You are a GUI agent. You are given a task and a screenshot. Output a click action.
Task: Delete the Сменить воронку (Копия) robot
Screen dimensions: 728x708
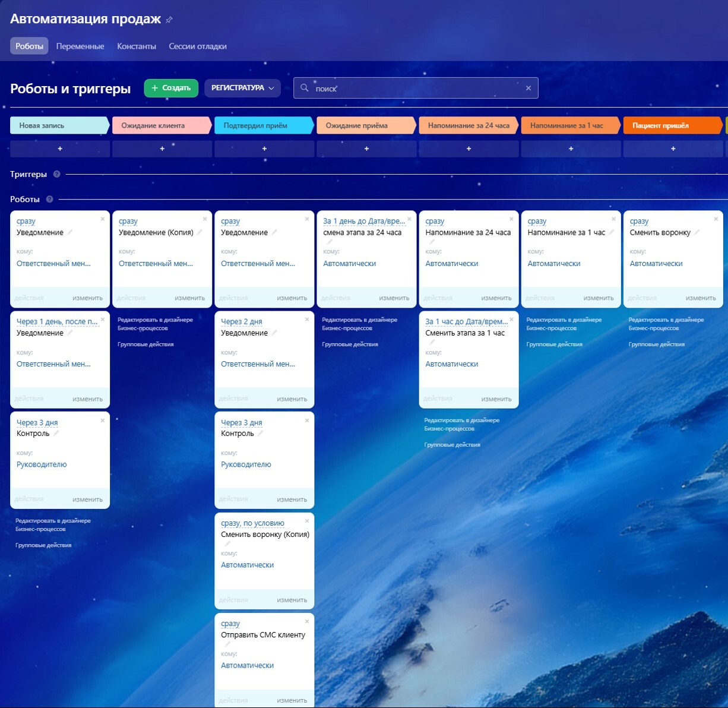[x=307, y=521]
